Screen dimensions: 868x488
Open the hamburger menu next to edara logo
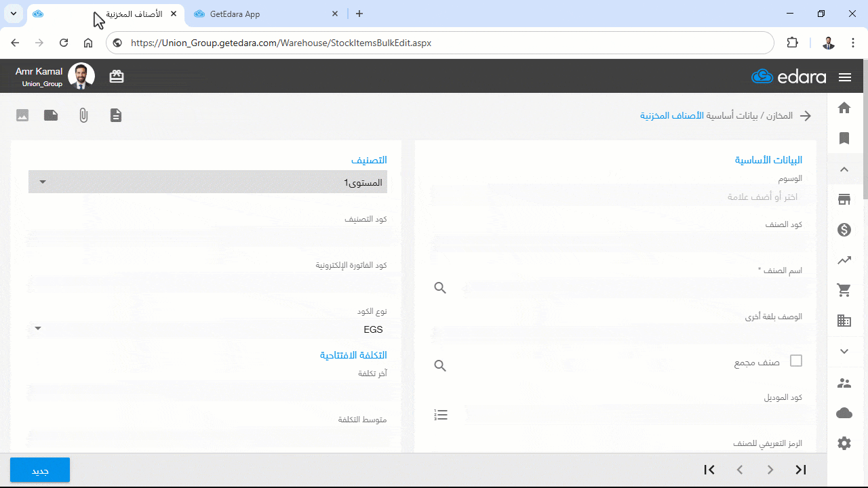(845, 77)
